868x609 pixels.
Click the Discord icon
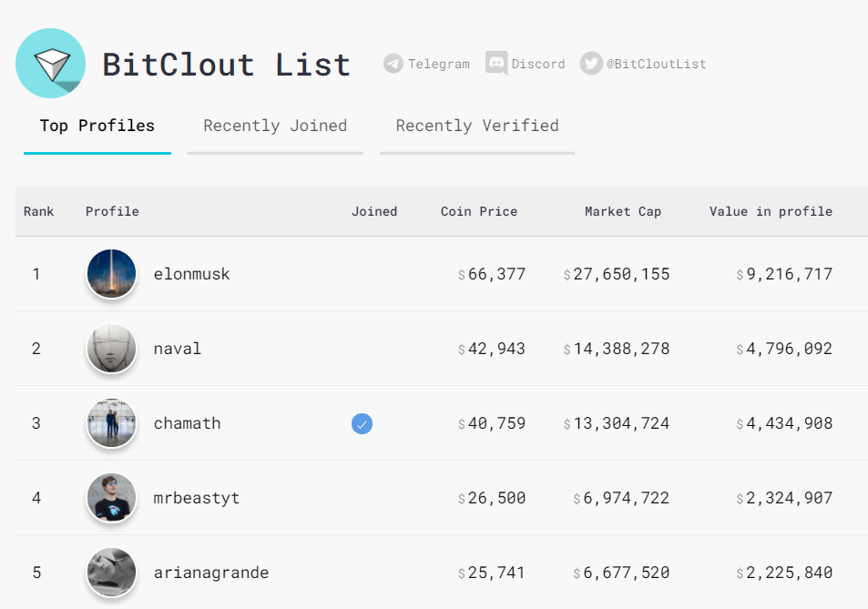point(496,63)
